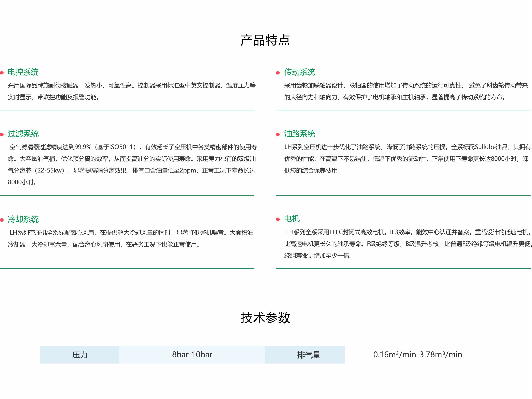Image resolution: width=532 pixels, height=399 pixels.
Task: Select the 压力 table header cell
Action: pyautogui.click(x=80, y=355)
